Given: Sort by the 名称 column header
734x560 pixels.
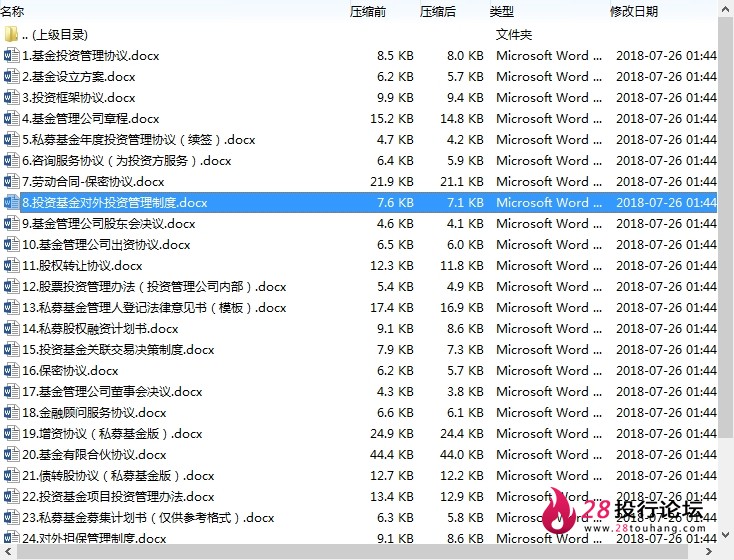Looking at the screenshot, I should tap(12, 11).
